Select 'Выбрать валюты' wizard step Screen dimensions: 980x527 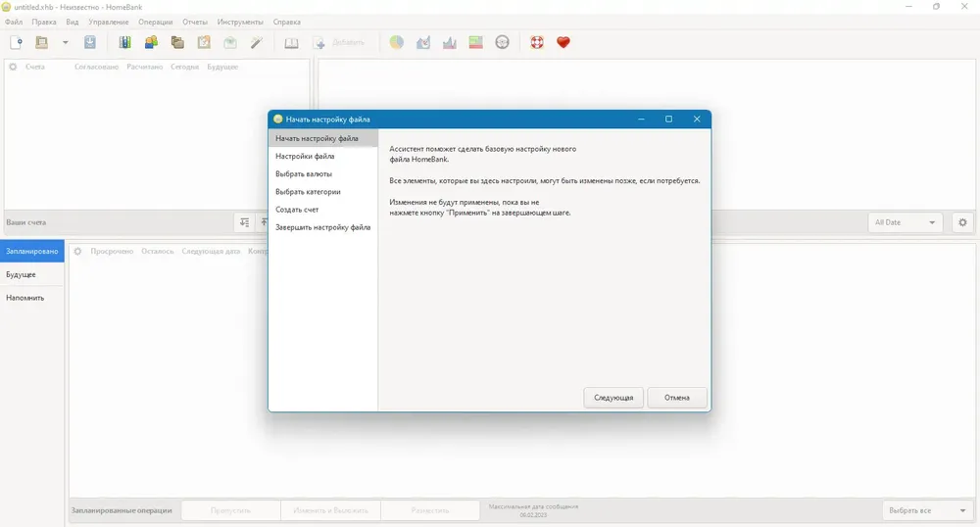coord(323,174)
